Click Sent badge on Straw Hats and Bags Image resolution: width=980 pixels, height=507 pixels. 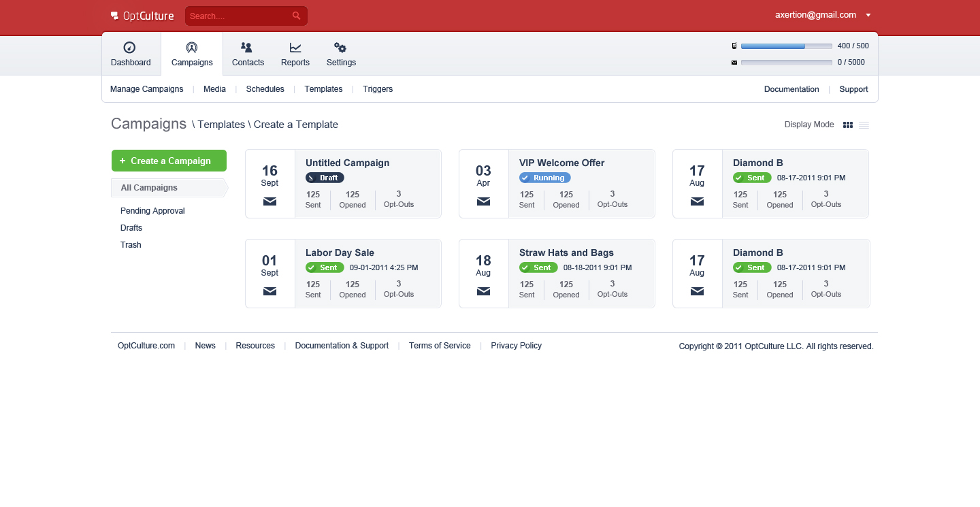(538, 267)
